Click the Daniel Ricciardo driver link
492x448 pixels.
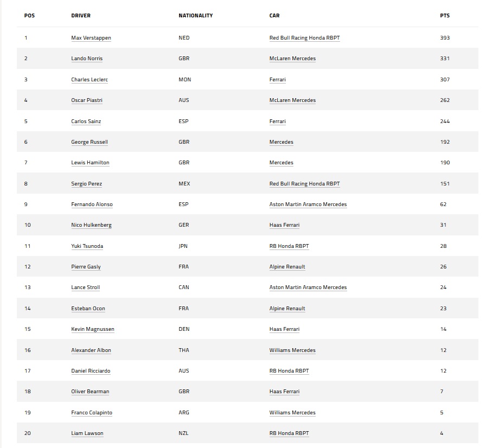click(x=91, y=371)
